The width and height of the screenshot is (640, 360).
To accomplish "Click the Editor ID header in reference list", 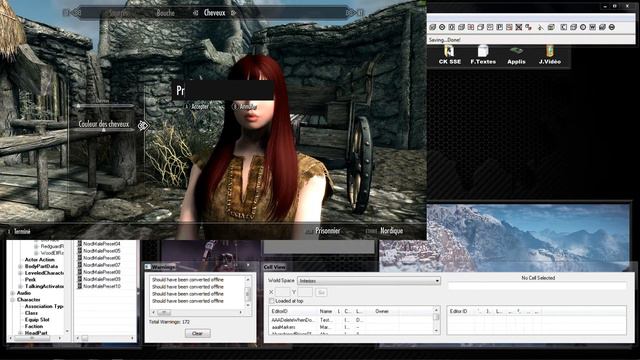I will 458,311.
